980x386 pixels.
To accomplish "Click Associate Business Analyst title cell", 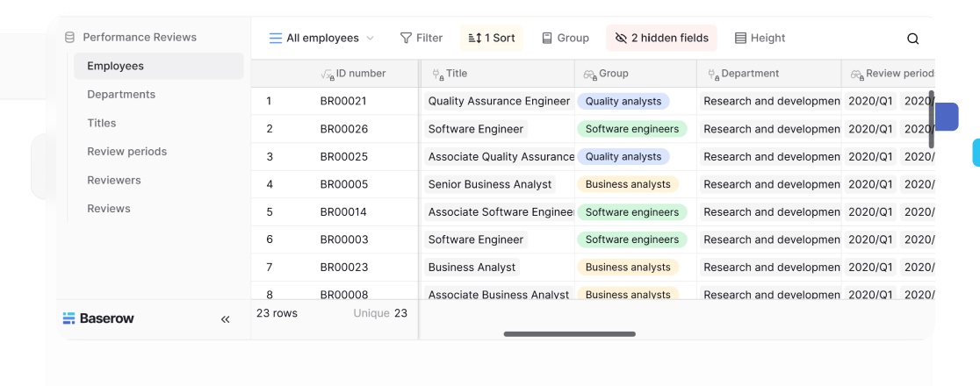I will point(499,293).
